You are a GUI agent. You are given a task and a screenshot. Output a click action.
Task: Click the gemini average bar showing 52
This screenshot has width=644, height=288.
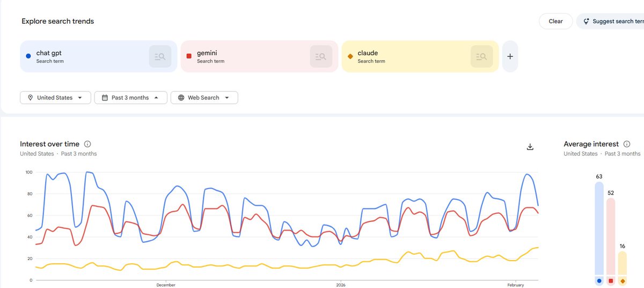tap(611, 236)
